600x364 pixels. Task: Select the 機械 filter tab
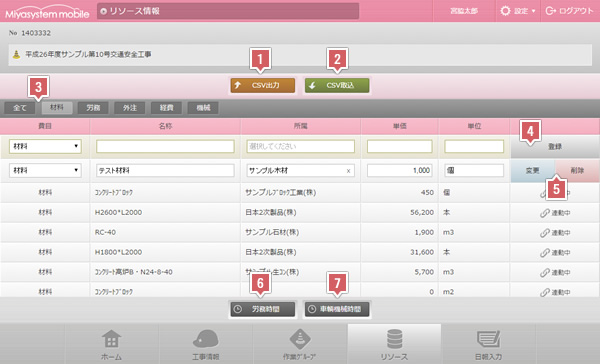[x=203, y=108]
